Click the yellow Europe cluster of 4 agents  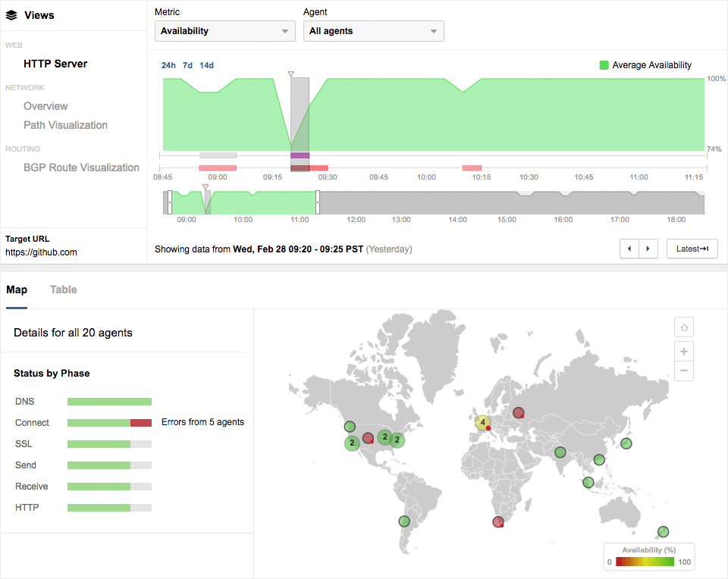(x=482, y=422)
